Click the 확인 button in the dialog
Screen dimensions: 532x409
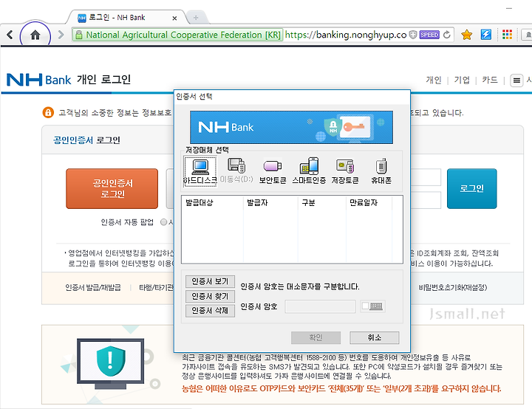316,337
